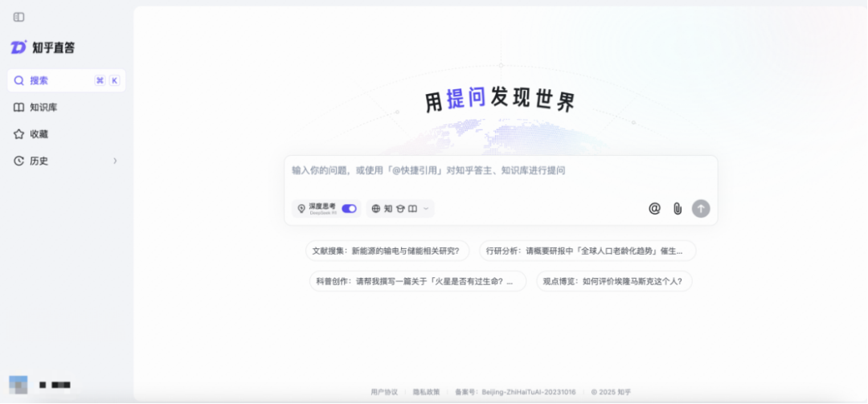This screenshot has width=868, height=404.
Task: Click the user avatar at bottom left
Action: (18, 385)
